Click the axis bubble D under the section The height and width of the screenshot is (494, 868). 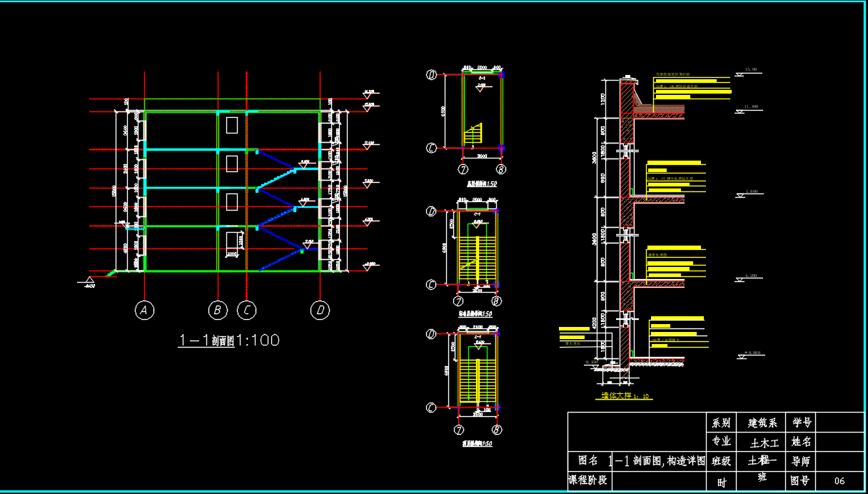[x=320, y=310]
